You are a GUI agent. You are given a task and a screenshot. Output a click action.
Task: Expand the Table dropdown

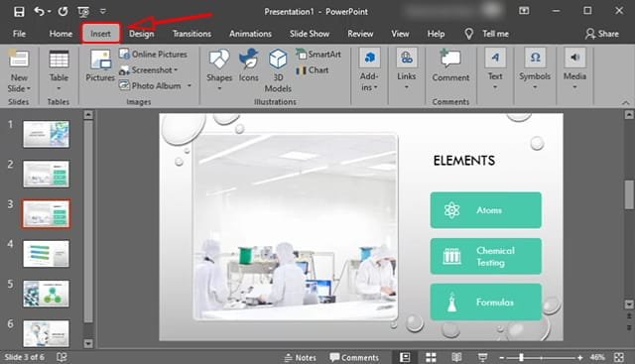point(59,88)
